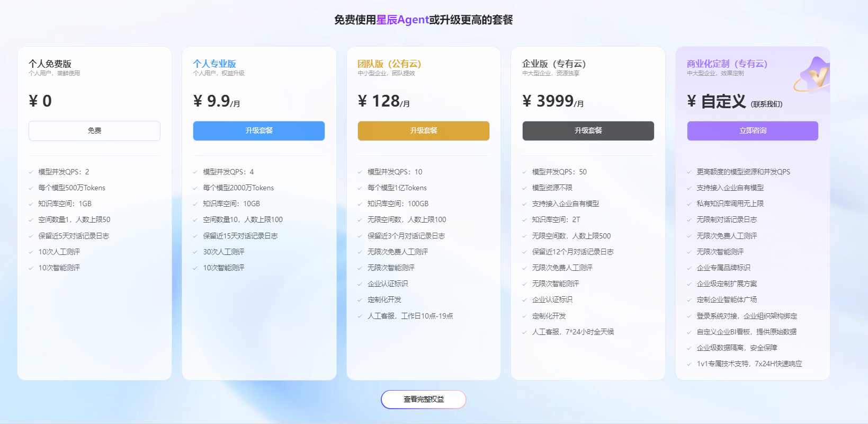
Task: Click 企业级定制扩展方案 feature
Action: 727,284
